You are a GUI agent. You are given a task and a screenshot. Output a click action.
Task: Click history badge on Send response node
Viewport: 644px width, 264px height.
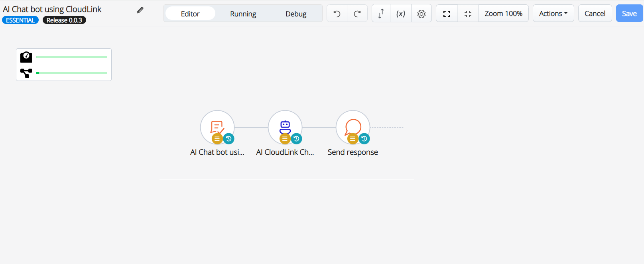[x=364, y=139]
